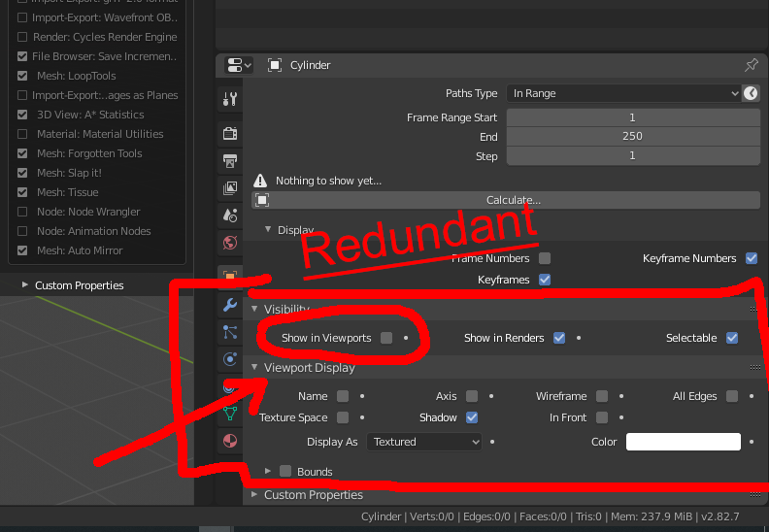Collapse the Display subpanel

[x=268, y=229]
